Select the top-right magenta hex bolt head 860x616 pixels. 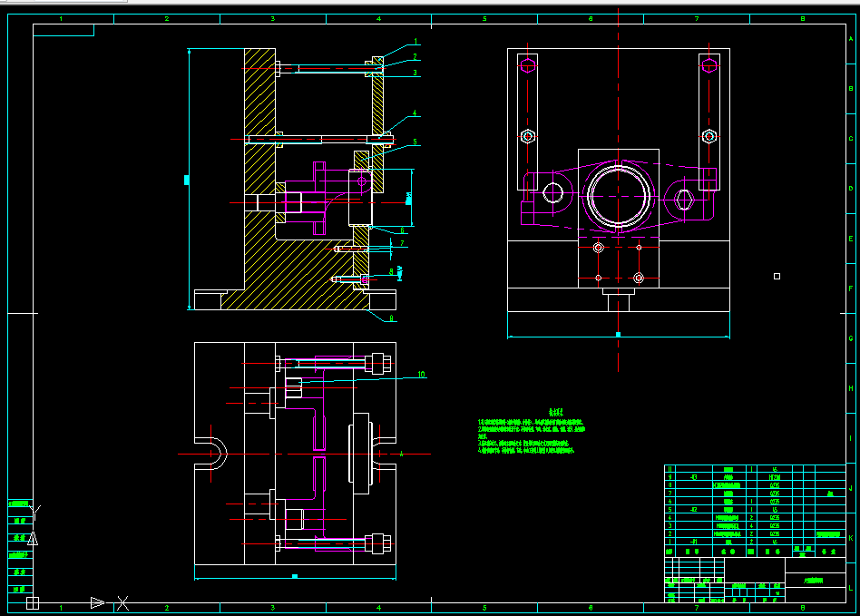pyautogui.click(x=709, y=66)
